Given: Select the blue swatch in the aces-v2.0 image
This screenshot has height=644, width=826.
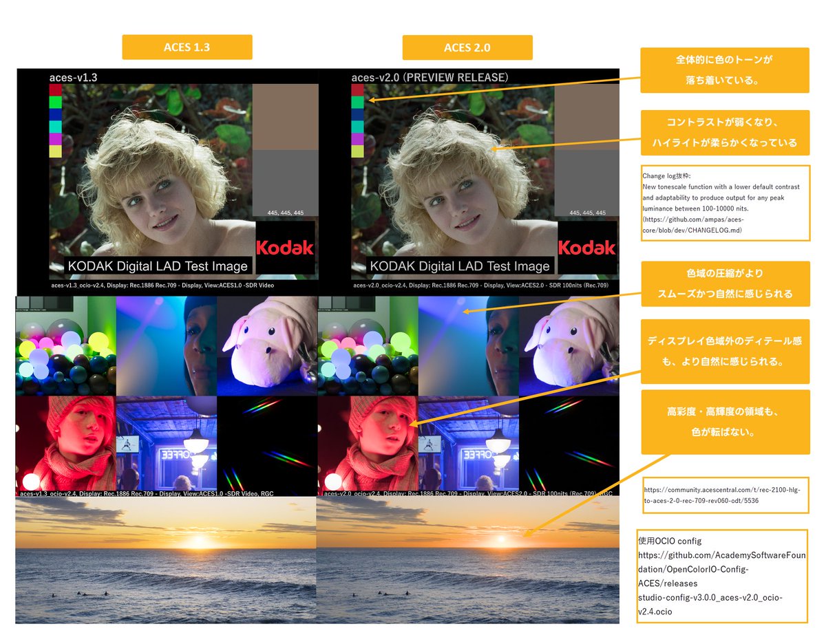Looking at the screenshot, I should tap(357, 114).
